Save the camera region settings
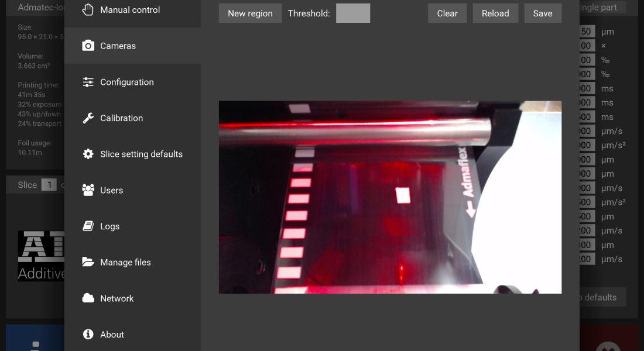Screen dimensions: 644x351 click(542, 13)
